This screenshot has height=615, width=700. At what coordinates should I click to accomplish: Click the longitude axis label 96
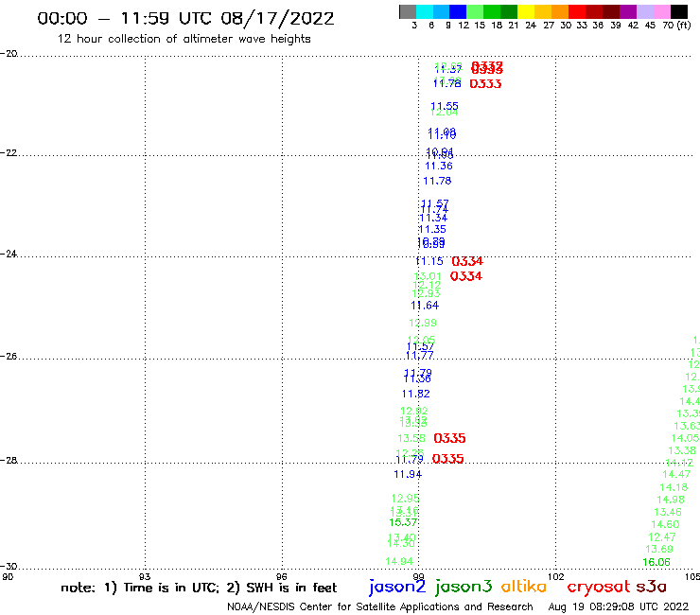coord(282,577)
